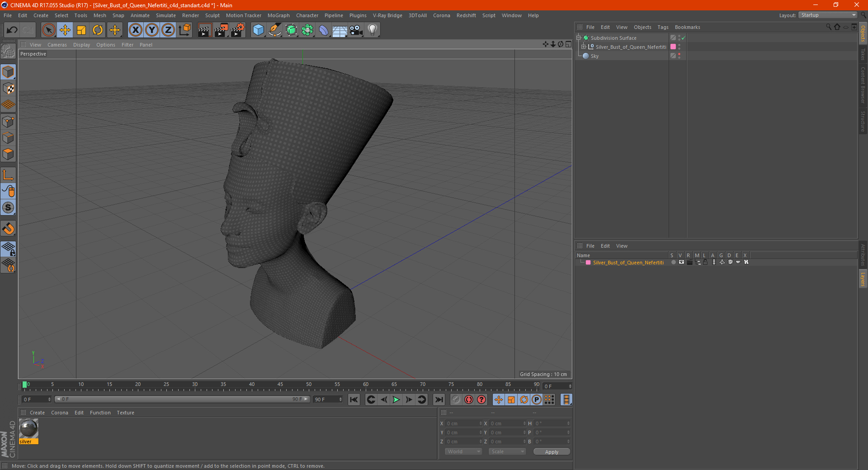Collapse the Subdivision Surface tree node

click(x=578, y=38)
